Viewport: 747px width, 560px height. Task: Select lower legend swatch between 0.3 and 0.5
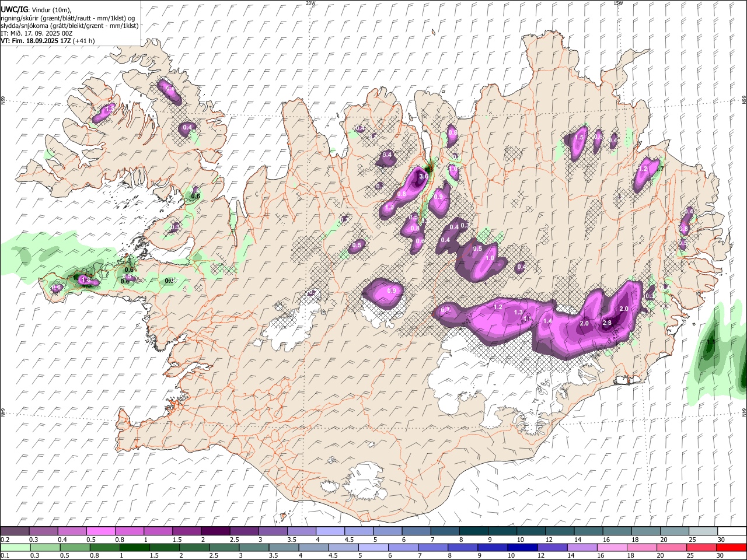pos(45,547)
